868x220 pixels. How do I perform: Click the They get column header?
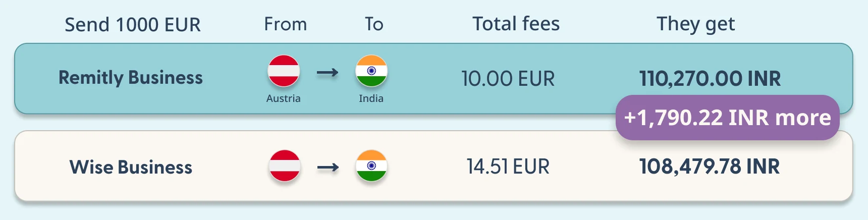point(695,24)
